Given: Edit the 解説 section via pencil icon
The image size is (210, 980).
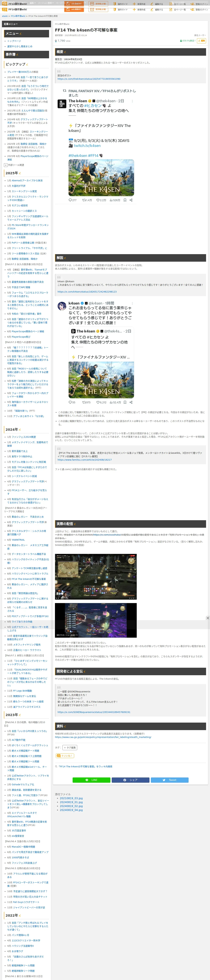Looking at the screenshot, I should click(65, 258).
